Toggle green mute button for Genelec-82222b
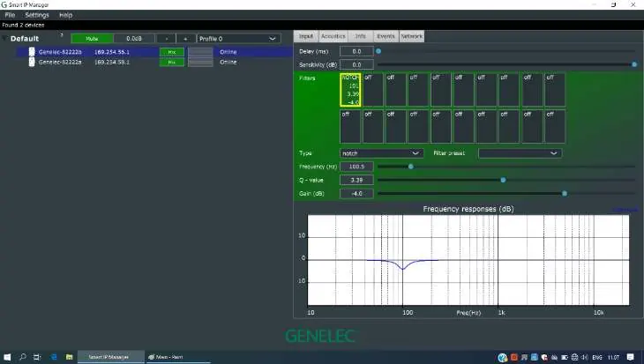 click(x=172, y=52)
